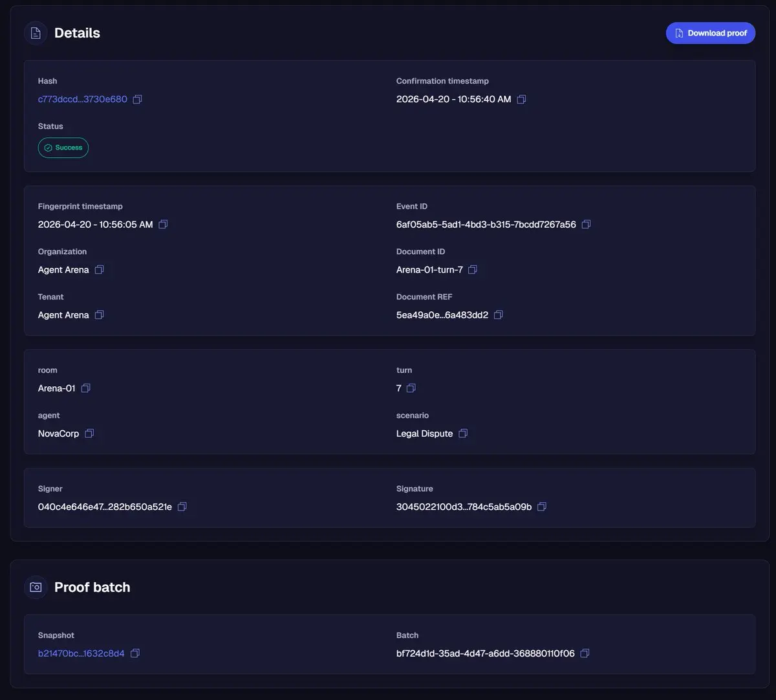Click the Success status badge
Image resolution: width=776 pixels, height=700 pixels.
click(x=63, y=148)
